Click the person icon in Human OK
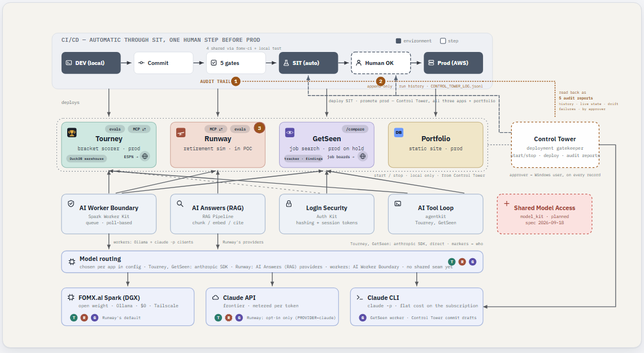The width and height of the screenshot is (644, 353). pyautogui.click(x=359, y=63)
